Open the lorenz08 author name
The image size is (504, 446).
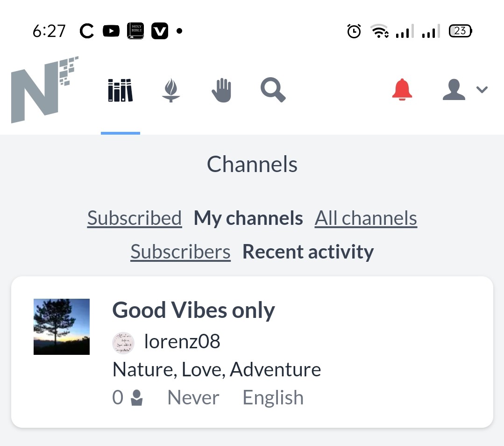pos(182,341)
